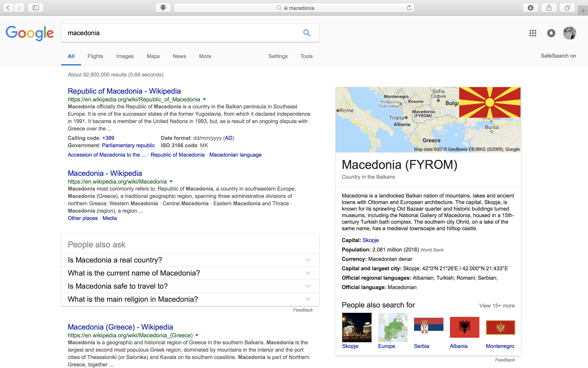Switch to the Flights tab
Viewport: 588px width, 368px height.
point(95,56)
